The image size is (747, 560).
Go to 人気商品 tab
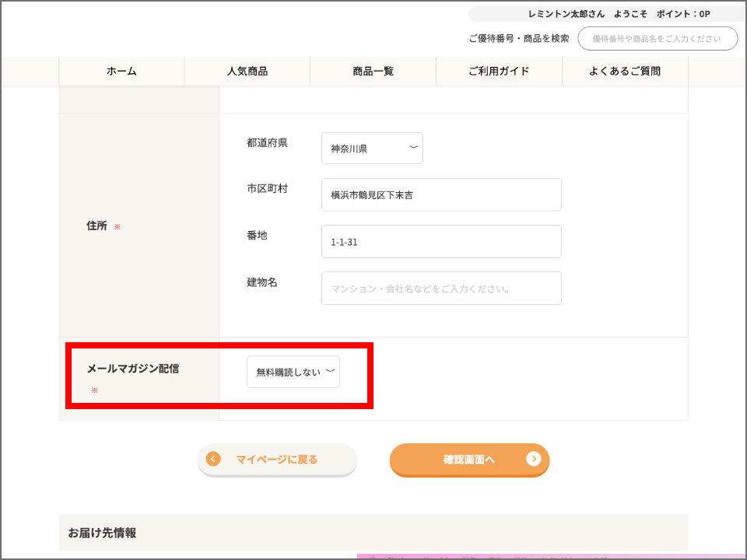[247, 72]
